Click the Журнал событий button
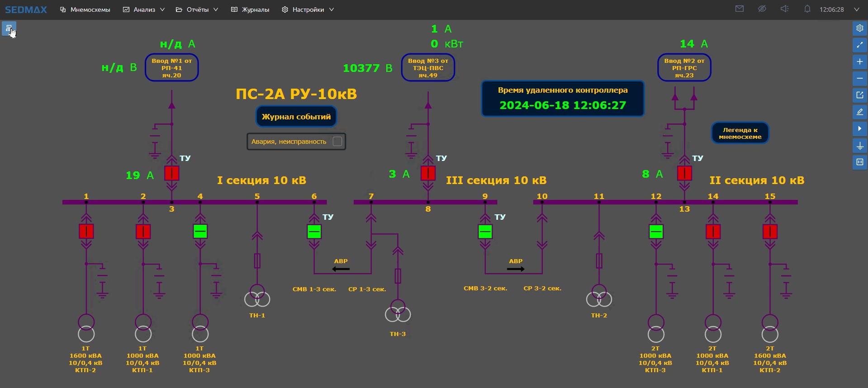Viewport: 868px width, 388px height. 296,117
